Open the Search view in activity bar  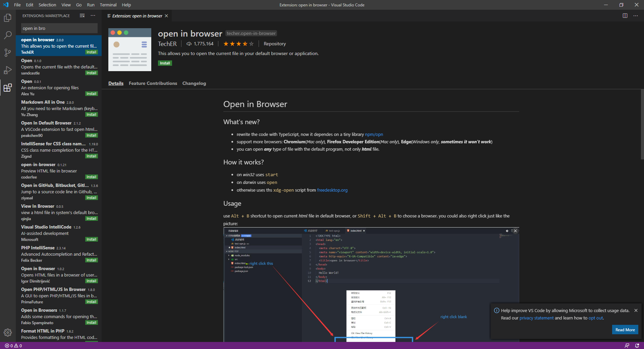click(x=8, y=35)
